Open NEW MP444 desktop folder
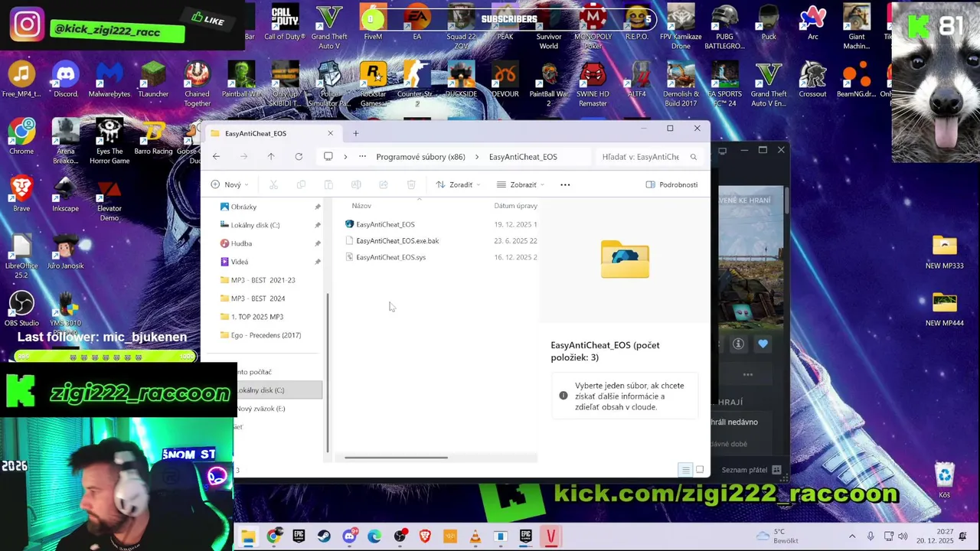Screen dimensions: 980x551 945,308
